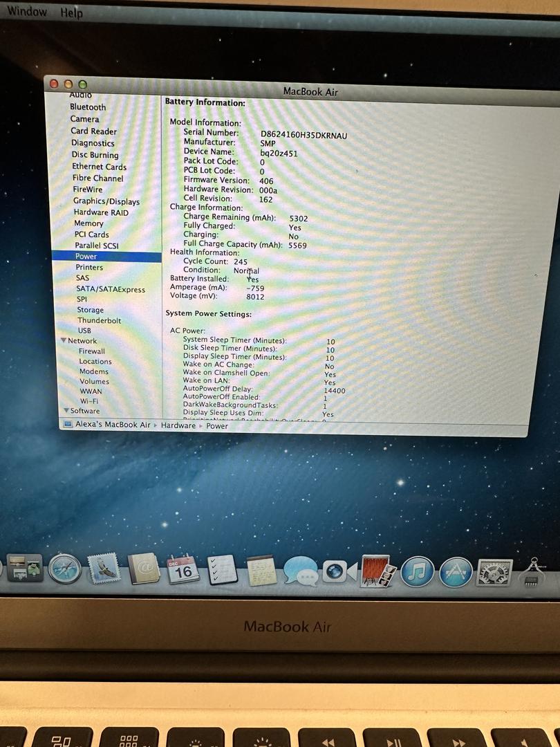560x747 pixels.
Task: Open the Help menu
Action: tap(71, 13)
